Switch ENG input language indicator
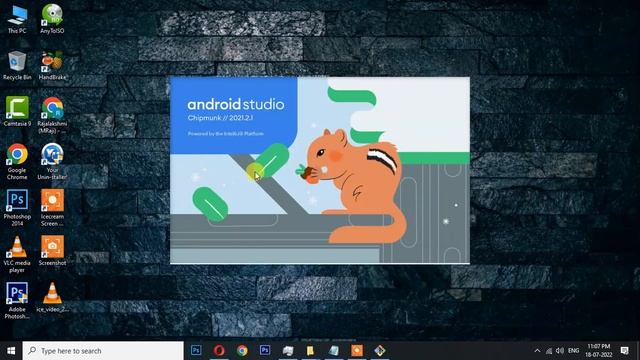Screen dimensions: 640x360 coord(573,351)
